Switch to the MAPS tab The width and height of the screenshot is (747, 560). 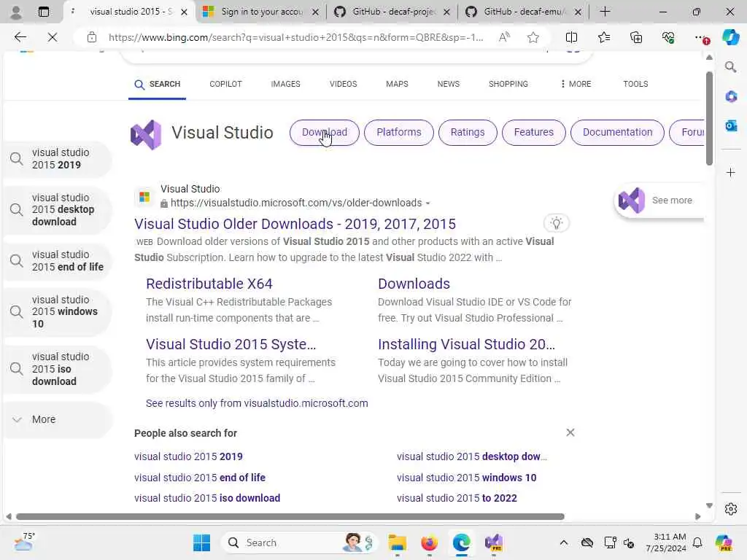(397, 84)
